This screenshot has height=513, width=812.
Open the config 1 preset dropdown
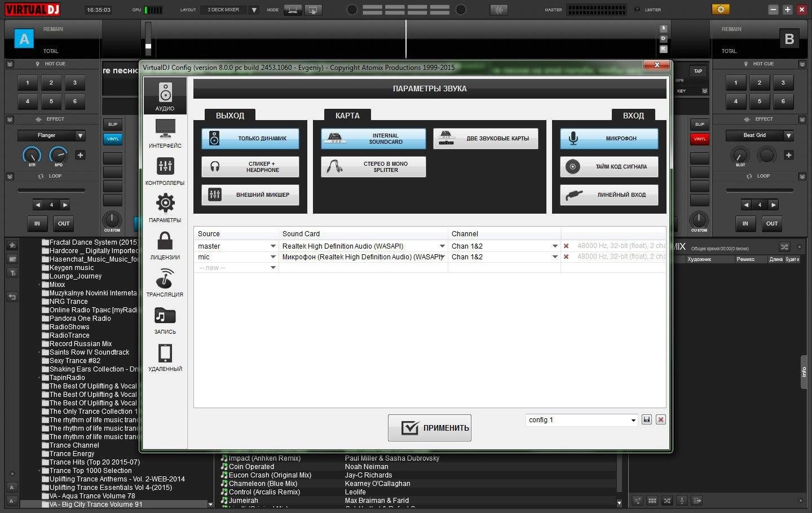coord(633,421)
